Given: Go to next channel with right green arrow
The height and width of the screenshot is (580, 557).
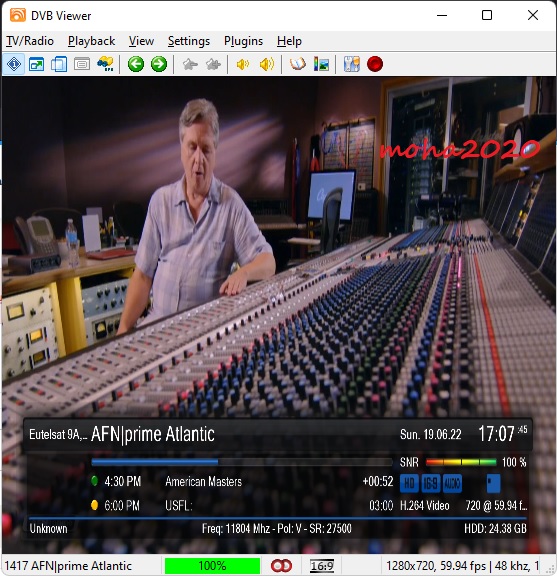Looking at the screenshot, I should tap(159, 64).
